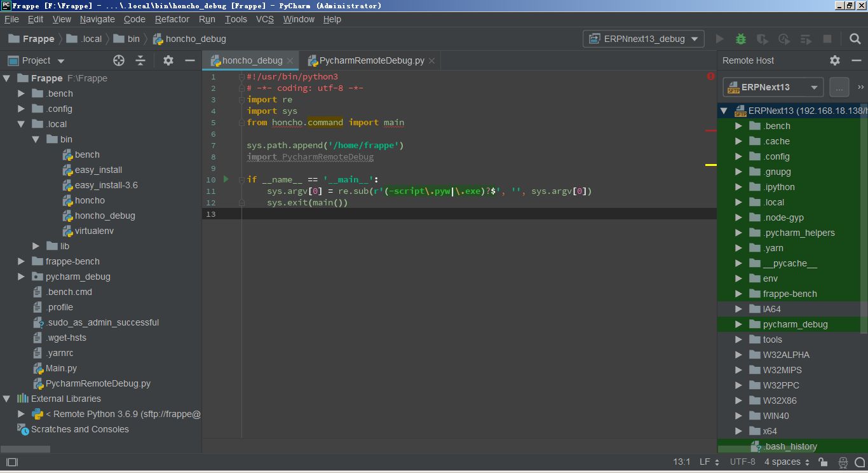Open the Tools menu

pyautogui.click(x=236, y=19)
